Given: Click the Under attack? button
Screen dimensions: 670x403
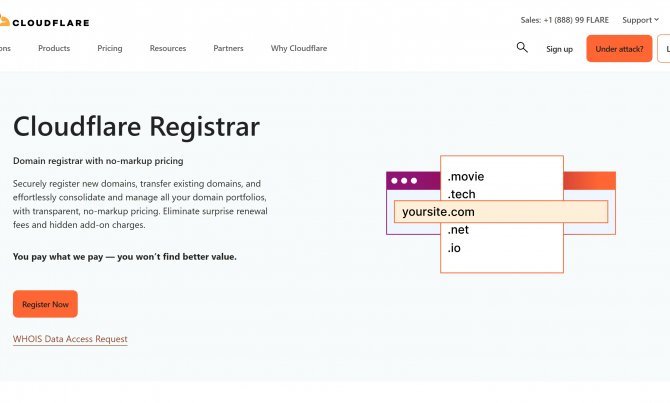Looking at the screenshot, I should coord(619,49).
